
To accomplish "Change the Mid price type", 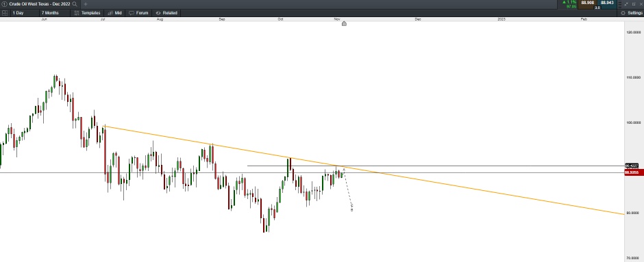I will (x=114, y=13).
